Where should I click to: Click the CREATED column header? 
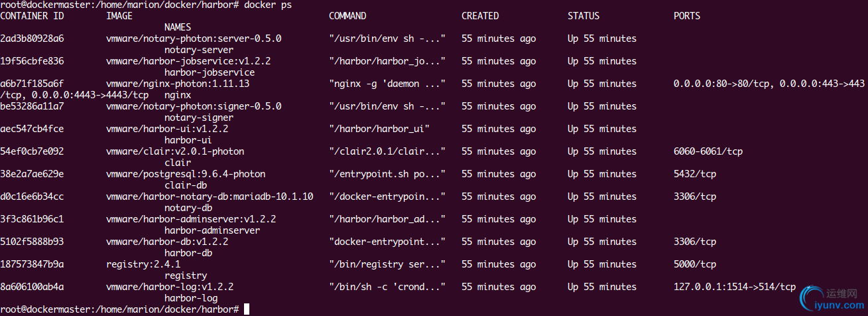[480, 16]
